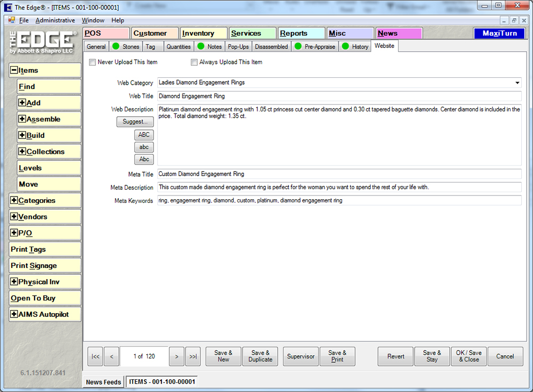
Task: Expand the Categories sidebar section
Action: [14, 201]
